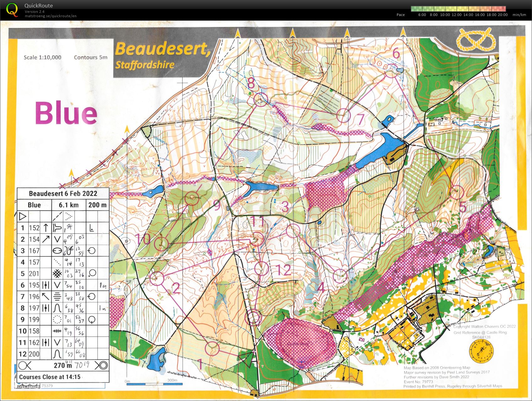This screenshot has width=532, height=401.
Task: Click the 6.1 km course length cell
Action: 68,205
